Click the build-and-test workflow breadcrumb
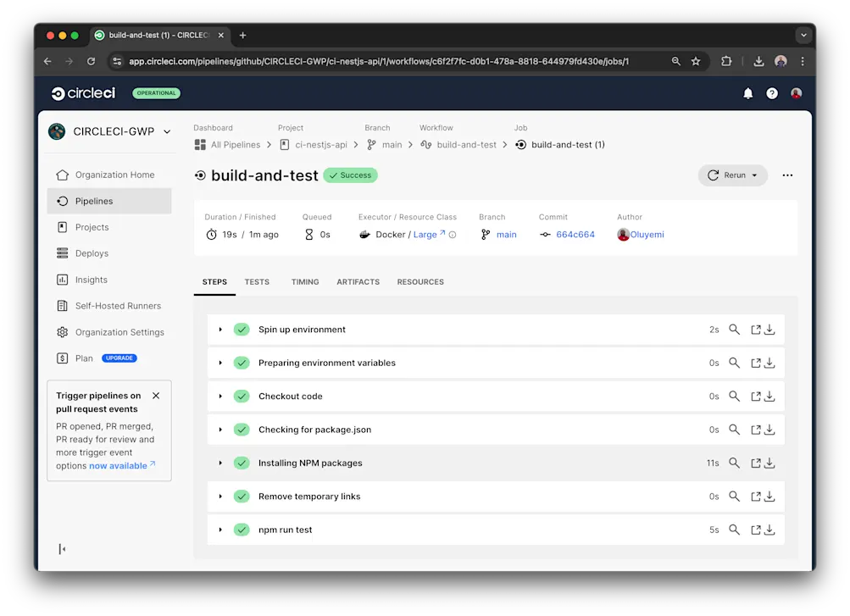The height and width of the screenshot is (616, 850). tap(458, 145)
